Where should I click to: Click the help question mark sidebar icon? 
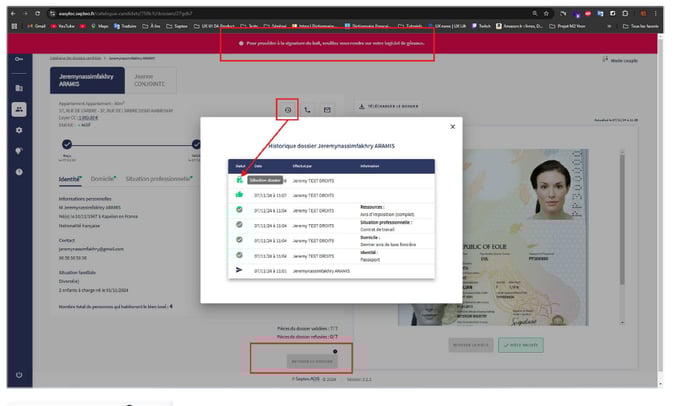click(x=19, y=172)
